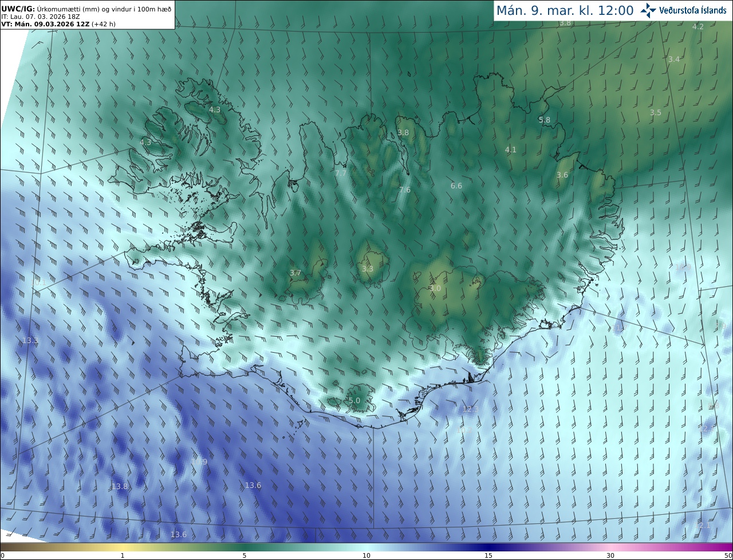
Task: Click the 7.6 value on the map
Action: coord(404,190)
